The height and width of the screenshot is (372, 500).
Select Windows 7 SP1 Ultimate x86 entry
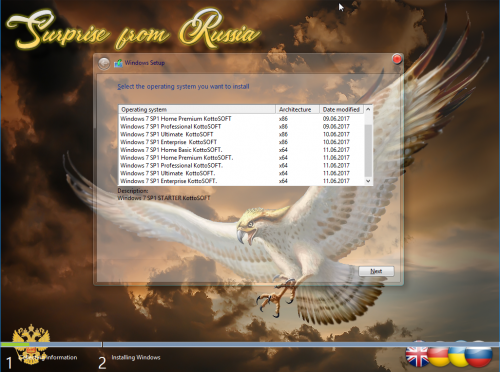click(241, 134)
